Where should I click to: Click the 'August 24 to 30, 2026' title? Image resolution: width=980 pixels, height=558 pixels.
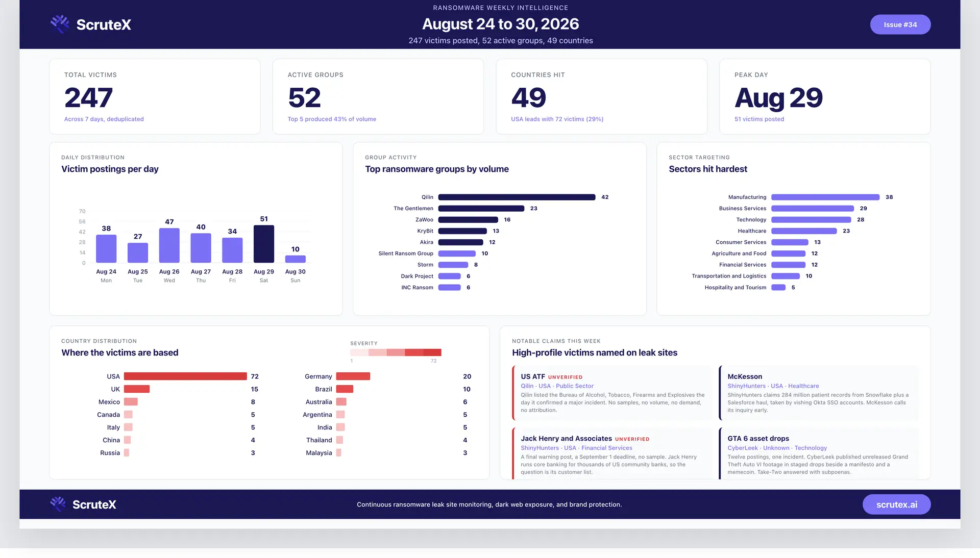pyautogui.click(x=500, y=24)
